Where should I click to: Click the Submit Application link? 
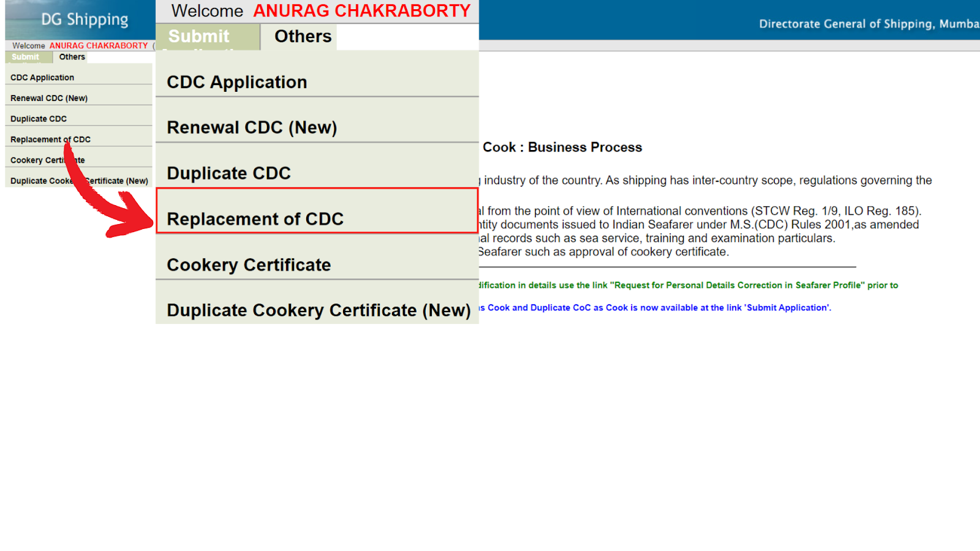(787, 307)
